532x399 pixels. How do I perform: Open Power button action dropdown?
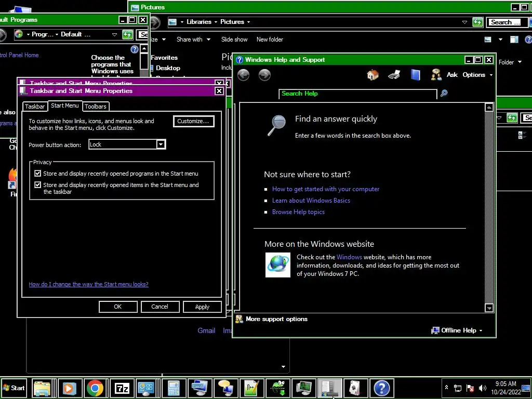click(x=161, y=144)
